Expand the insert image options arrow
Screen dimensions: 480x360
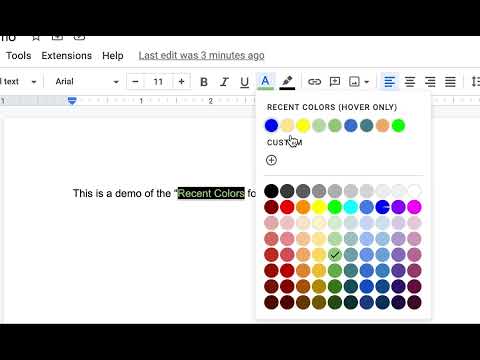click(367, 82)
